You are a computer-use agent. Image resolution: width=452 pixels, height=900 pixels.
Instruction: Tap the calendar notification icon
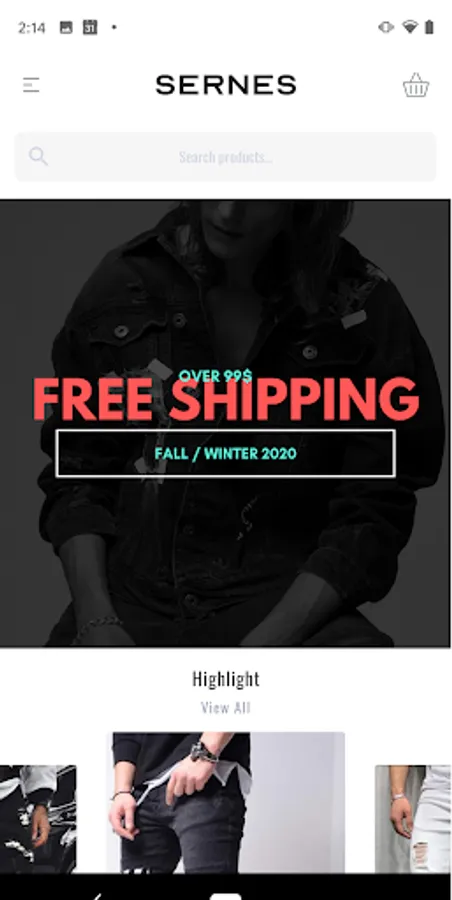(90, 27)
